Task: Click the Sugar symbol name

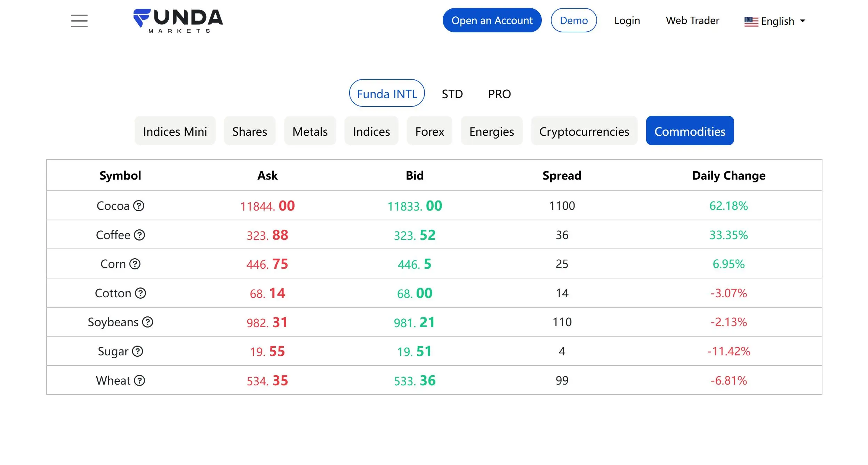Action: pos(113,352)
